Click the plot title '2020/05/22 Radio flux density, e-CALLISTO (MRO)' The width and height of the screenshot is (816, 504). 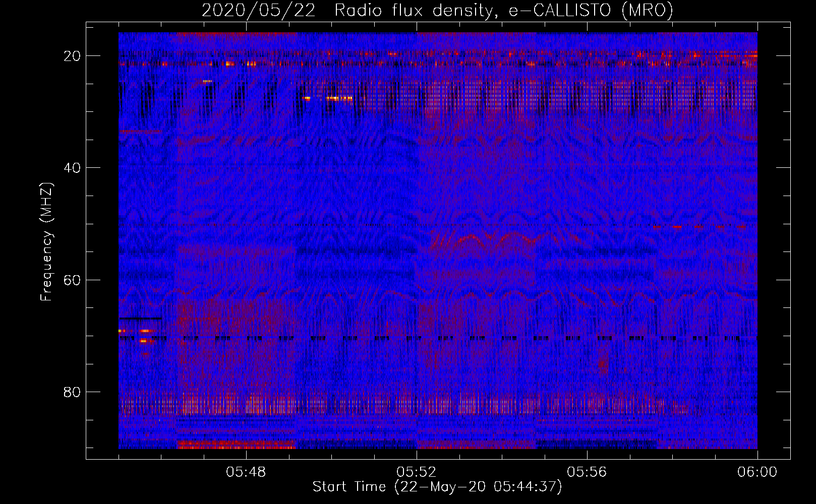pyautogui.click(x=437, y=10)
